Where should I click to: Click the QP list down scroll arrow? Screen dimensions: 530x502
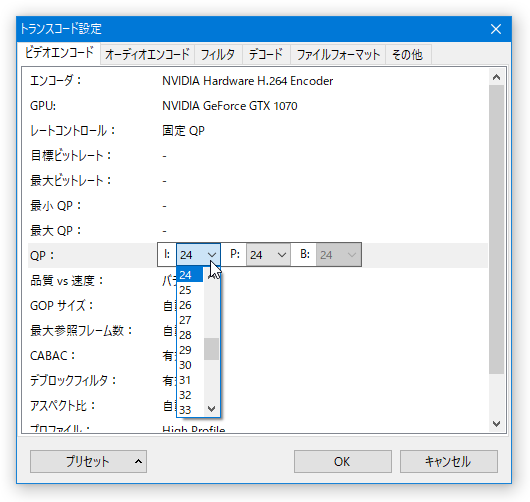pos(212,409)
